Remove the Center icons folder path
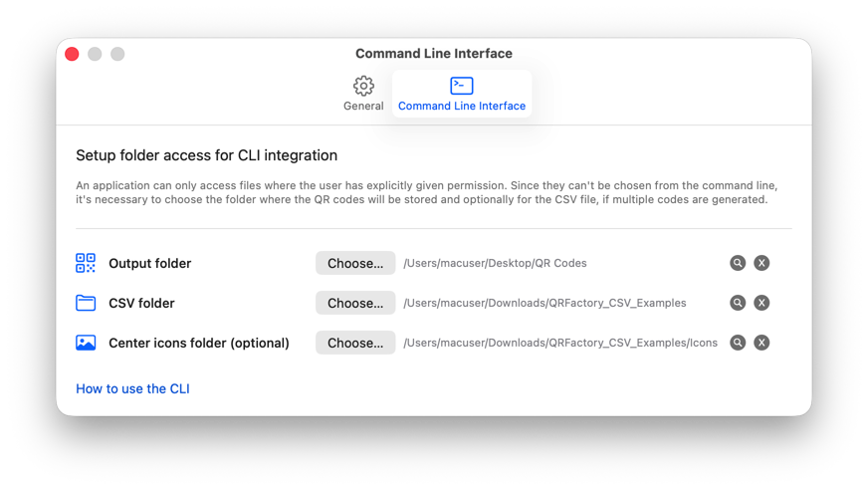Screen dimensions: 868x490 coord(761,343)
